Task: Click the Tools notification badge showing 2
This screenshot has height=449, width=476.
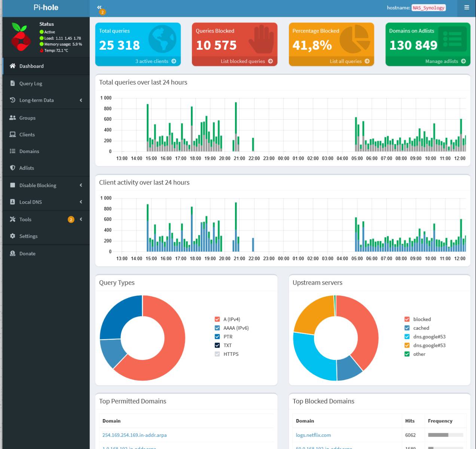Action: (71, 220)
